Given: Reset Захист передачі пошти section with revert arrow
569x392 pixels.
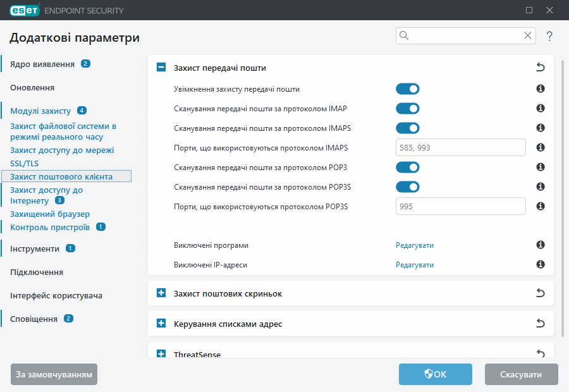Looking at the screenshot, I should pyautogui.click(x=540, y=68).
